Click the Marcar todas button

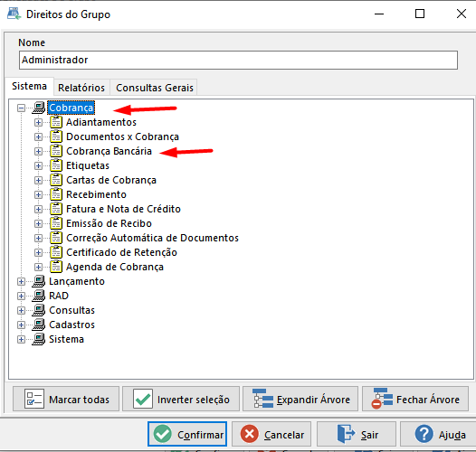pos(66,400)
